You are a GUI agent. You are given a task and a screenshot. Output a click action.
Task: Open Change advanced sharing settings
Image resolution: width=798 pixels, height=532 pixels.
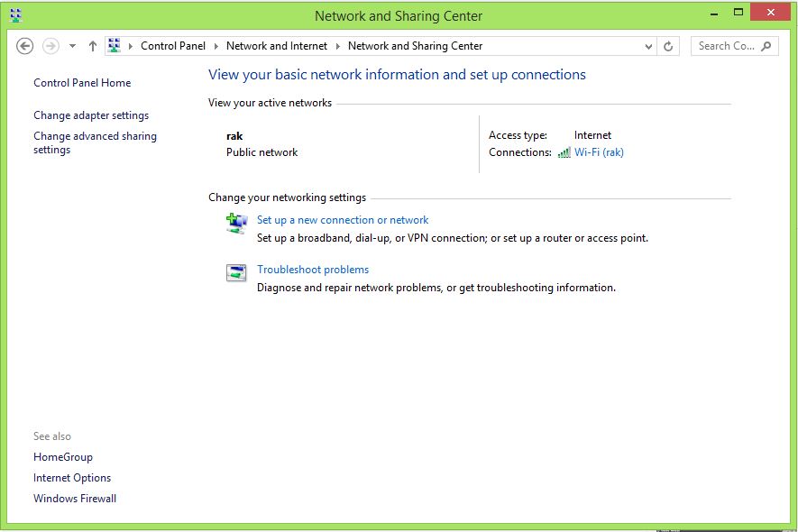pos(96,143)
